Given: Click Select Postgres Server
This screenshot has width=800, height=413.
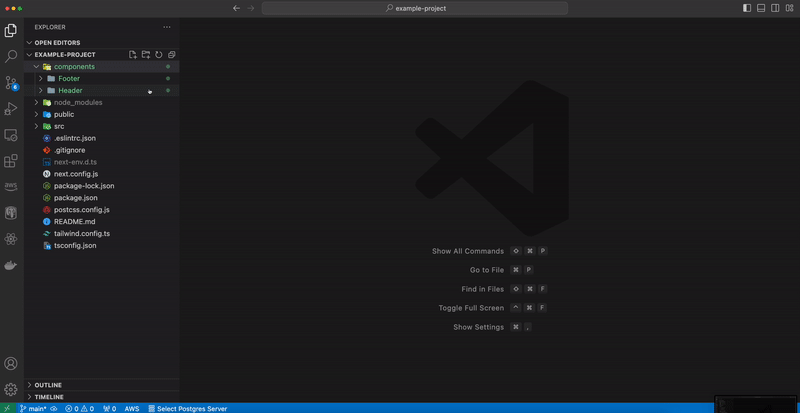Looking at the screenshot, I should (x=187, y=408).
